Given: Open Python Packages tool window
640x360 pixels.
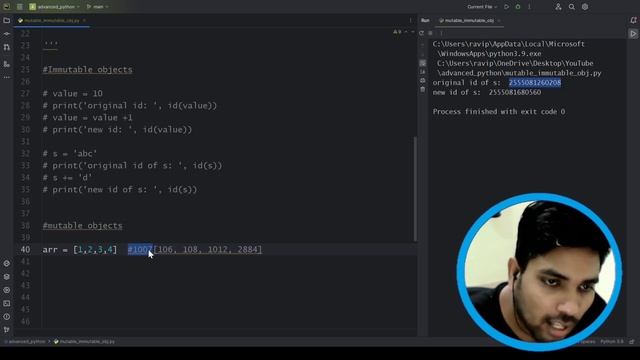Looking at the screenshot, I should pos(7,276).
